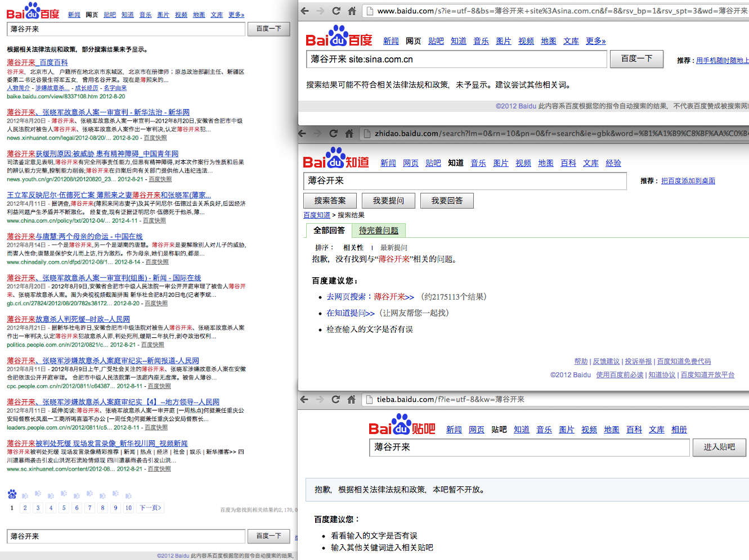
Task: Click the 搜索答案 button in Zhidao
Action: 330,201
